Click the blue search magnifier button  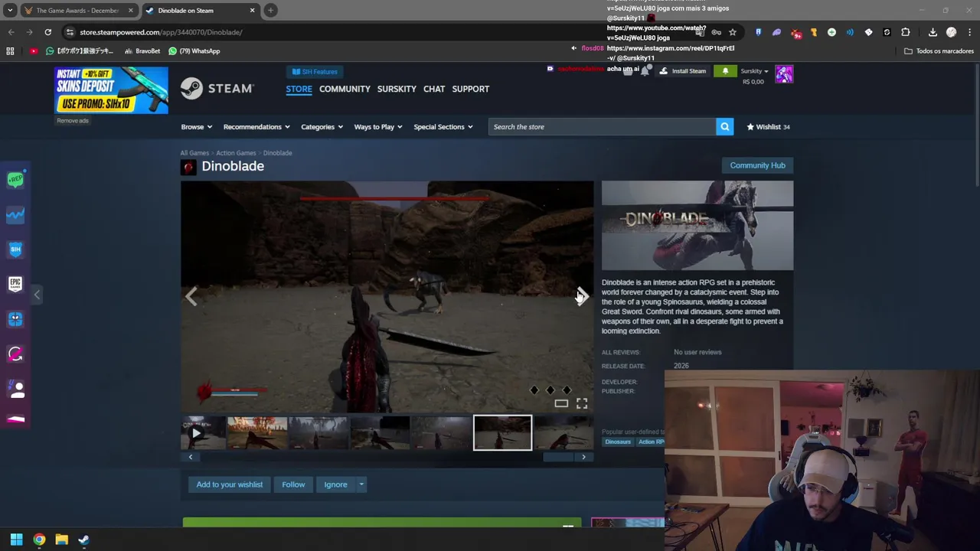[724, 126]
